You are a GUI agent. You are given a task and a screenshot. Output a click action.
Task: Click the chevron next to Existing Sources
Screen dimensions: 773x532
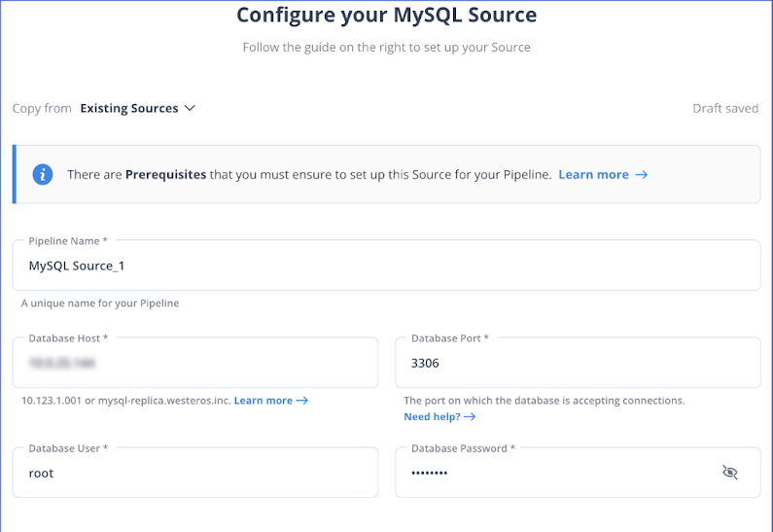(x=190, y=108)
